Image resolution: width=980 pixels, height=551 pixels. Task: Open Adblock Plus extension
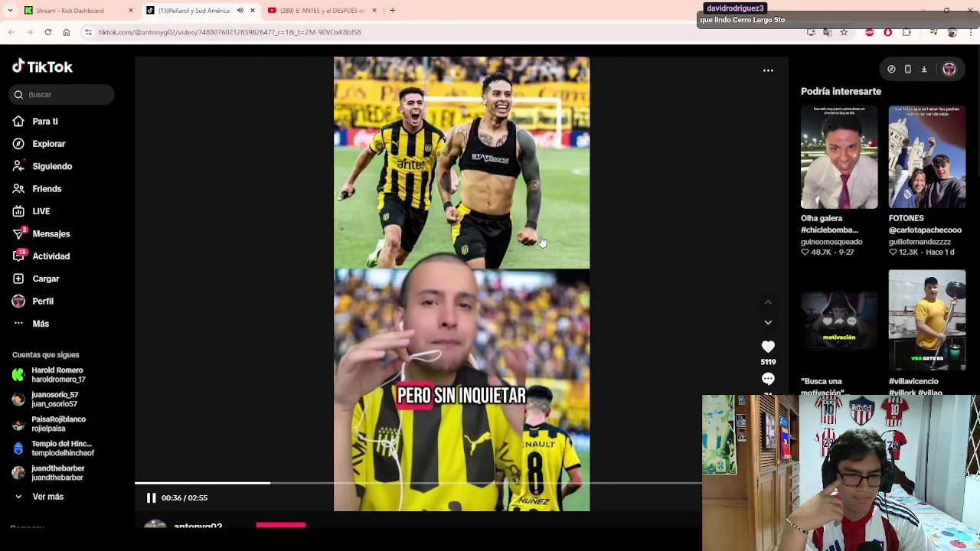point(869,32)
